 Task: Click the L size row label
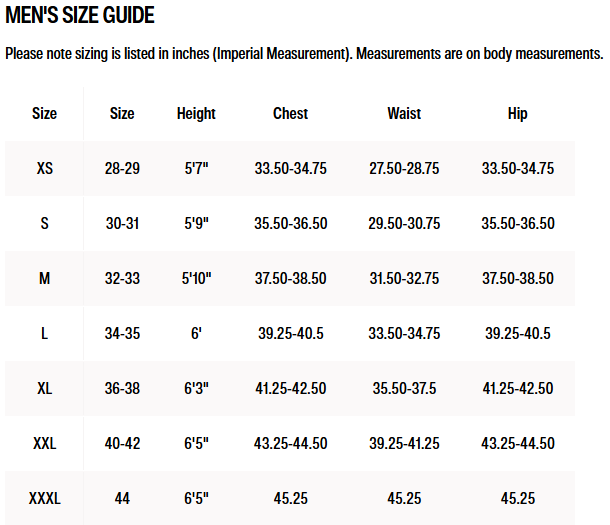click(45, 333)
